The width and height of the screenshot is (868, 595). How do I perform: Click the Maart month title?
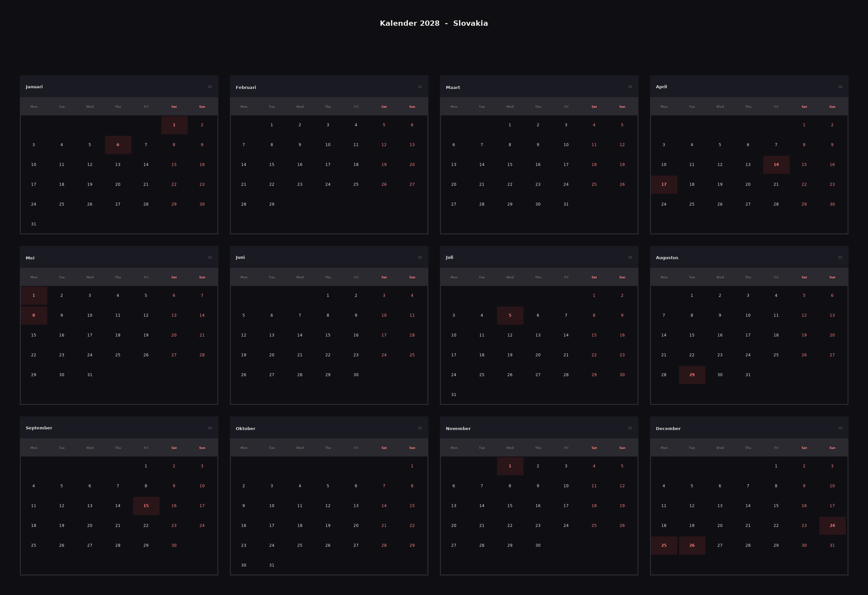click(453, 87)
